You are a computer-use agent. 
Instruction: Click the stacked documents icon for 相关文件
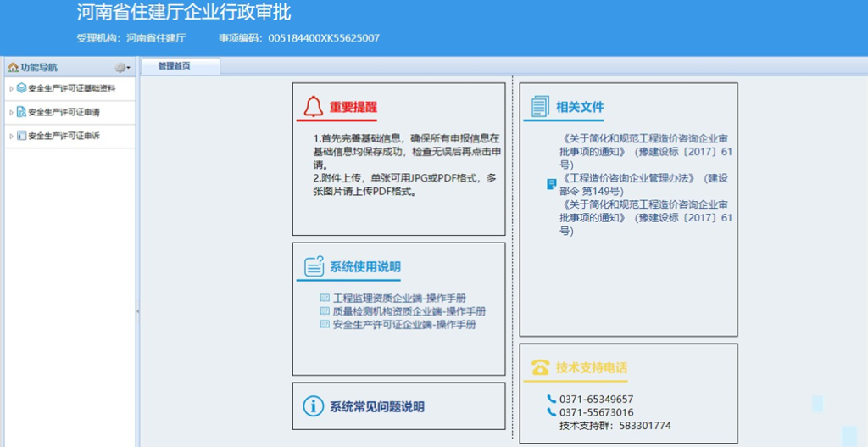(x=540, y=106)
